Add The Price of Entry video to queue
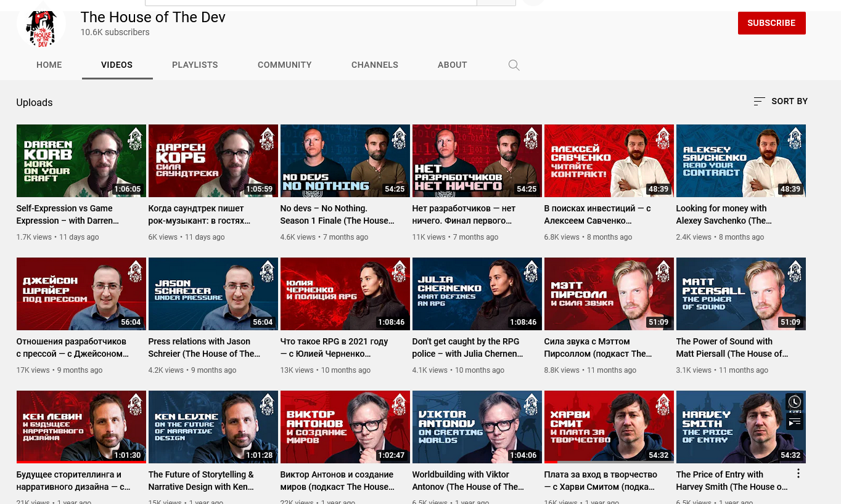This screenshot has width=841, height=504. click(795, 421)
